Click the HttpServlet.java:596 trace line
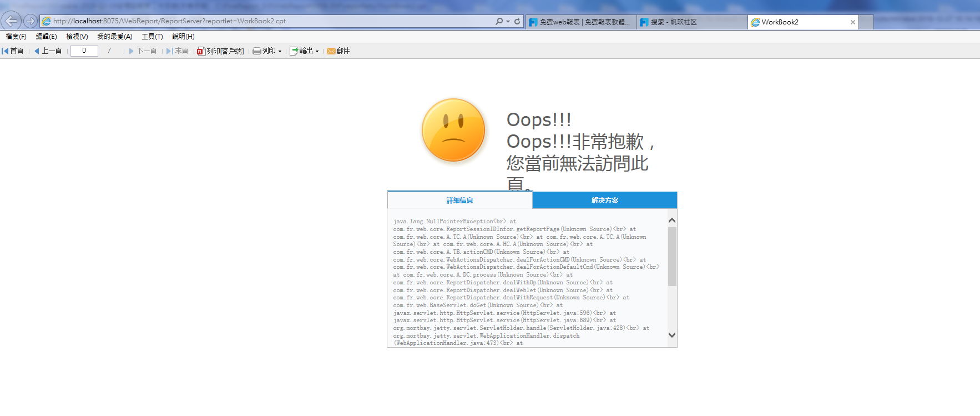Screen dimensions: 980x416 coord(504,313)
